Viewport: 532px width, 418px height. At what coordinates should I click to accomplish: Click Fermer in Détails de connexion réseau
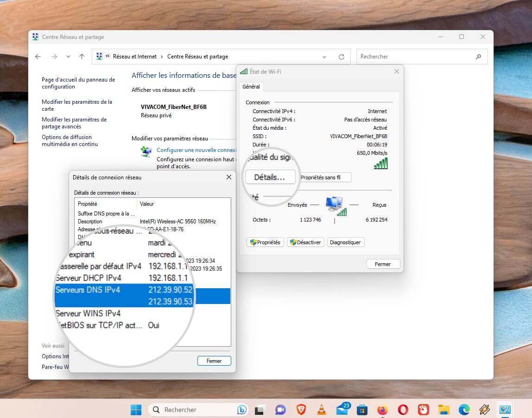click(214, 361)
